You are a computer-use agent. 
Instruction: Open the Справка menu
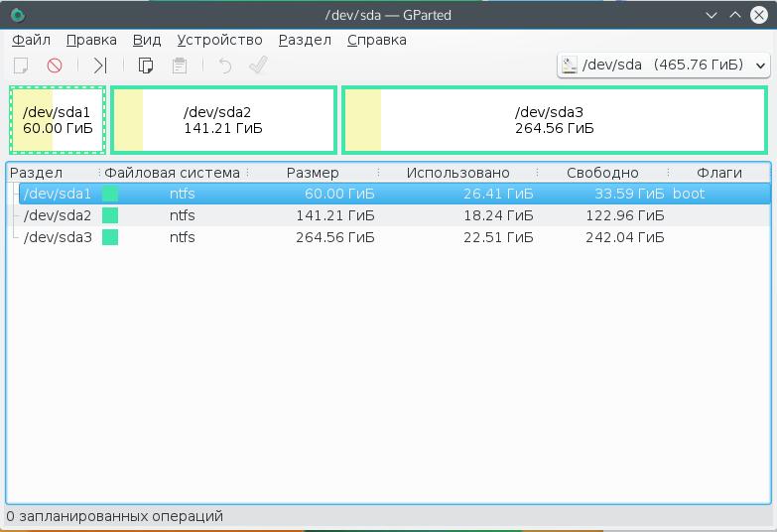[377, 40]
